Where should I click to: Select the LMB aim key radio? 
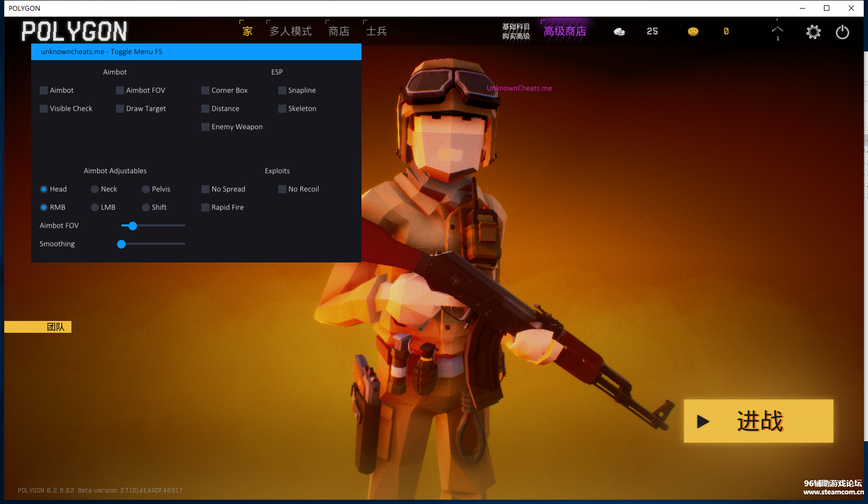(95, 208)
